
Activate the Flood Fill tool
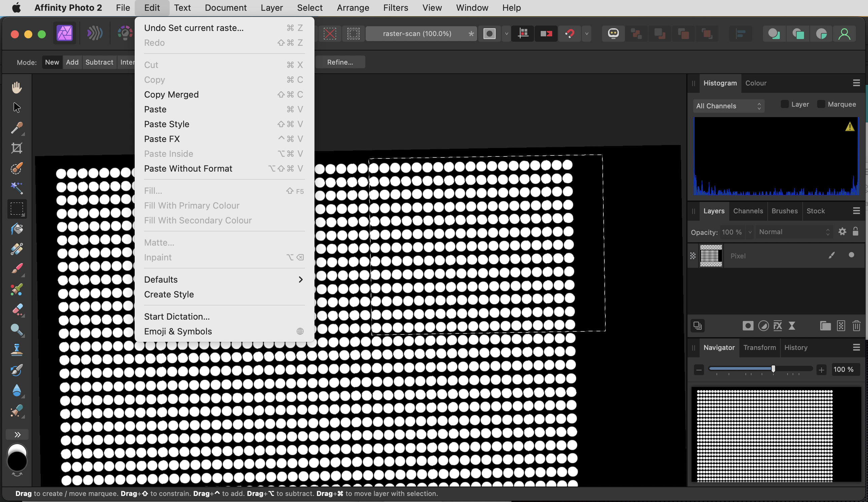point(17,228)
